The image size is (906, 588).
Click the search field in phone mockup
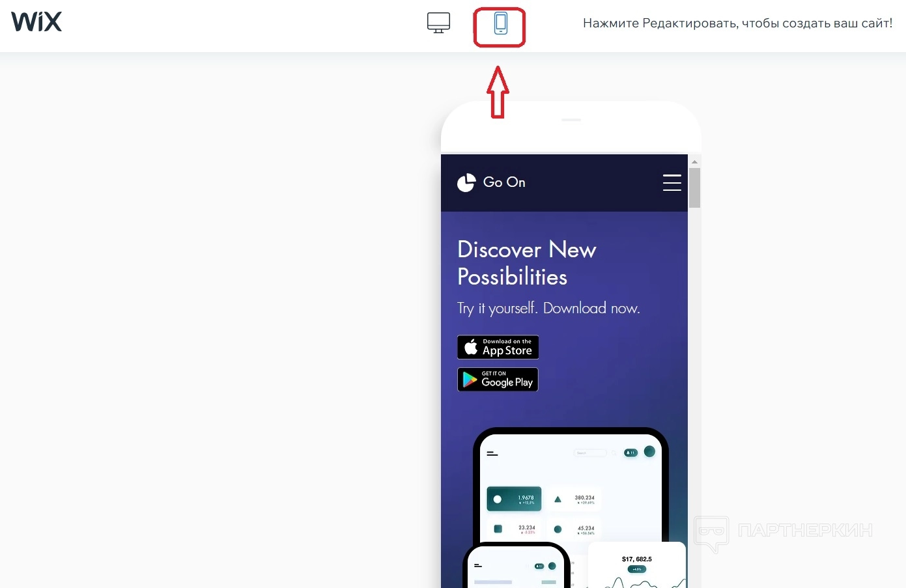click(590, 453)
